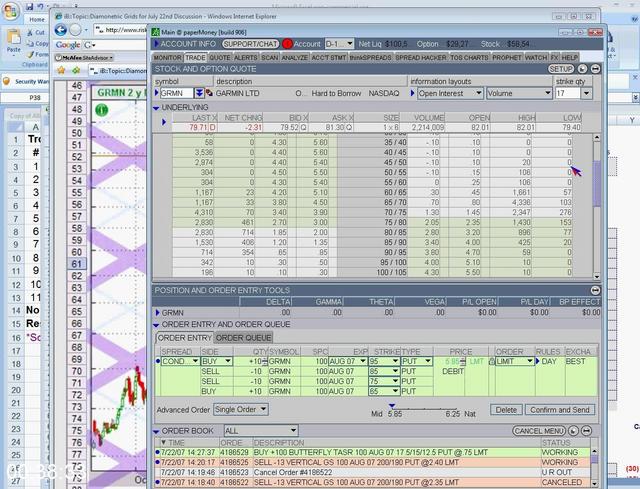Collapse Position and Order Entry Tools panel
Viewport: 640px width, 489px height.
595,290
